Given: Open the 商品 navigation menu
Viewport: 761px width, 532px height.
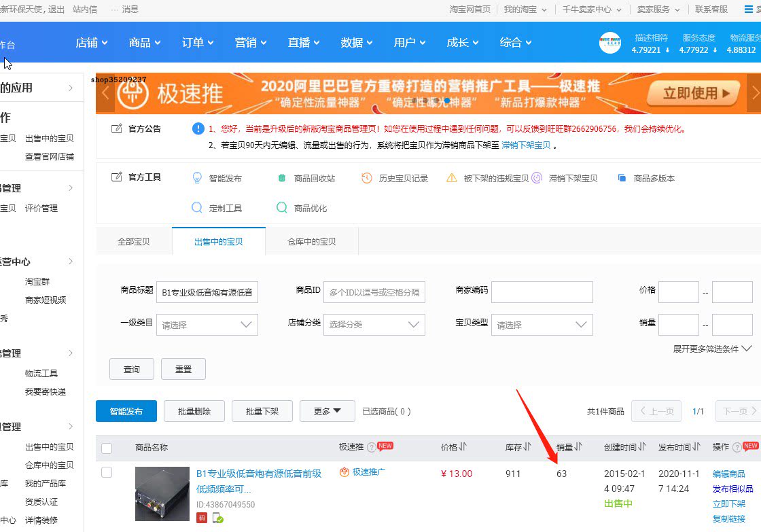Looking at the screenshot, I should 145,43.
